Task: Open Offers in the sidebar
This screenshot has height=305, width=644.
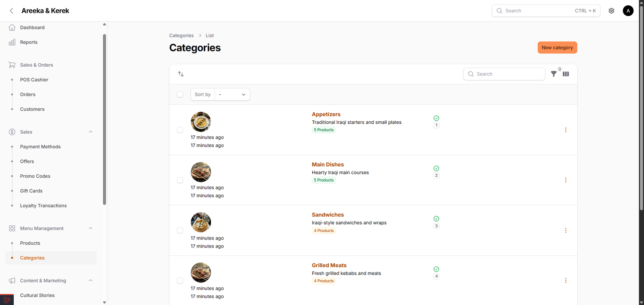Action: click(x=51, y=162)
